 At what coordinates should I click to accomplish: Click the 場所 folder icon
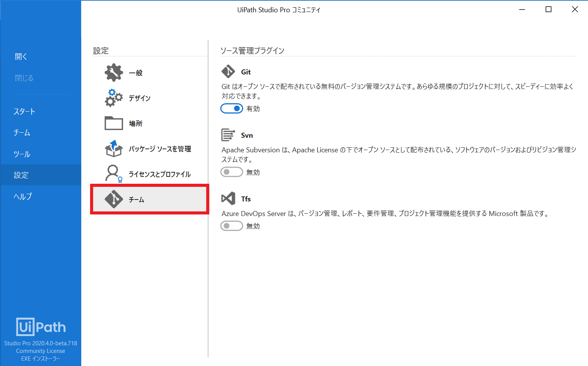tap(114, 123)
